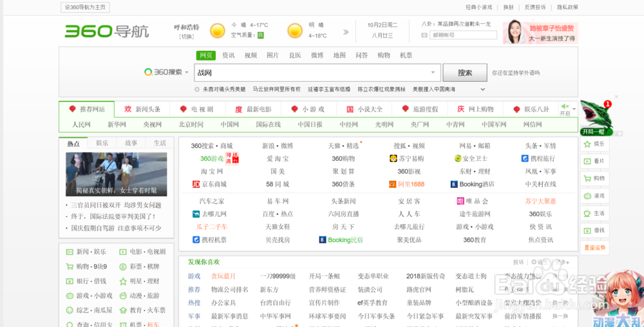Toggle the sound 开启 speaker icon
The height and width of the screenshot is (327, 644).
565,106
